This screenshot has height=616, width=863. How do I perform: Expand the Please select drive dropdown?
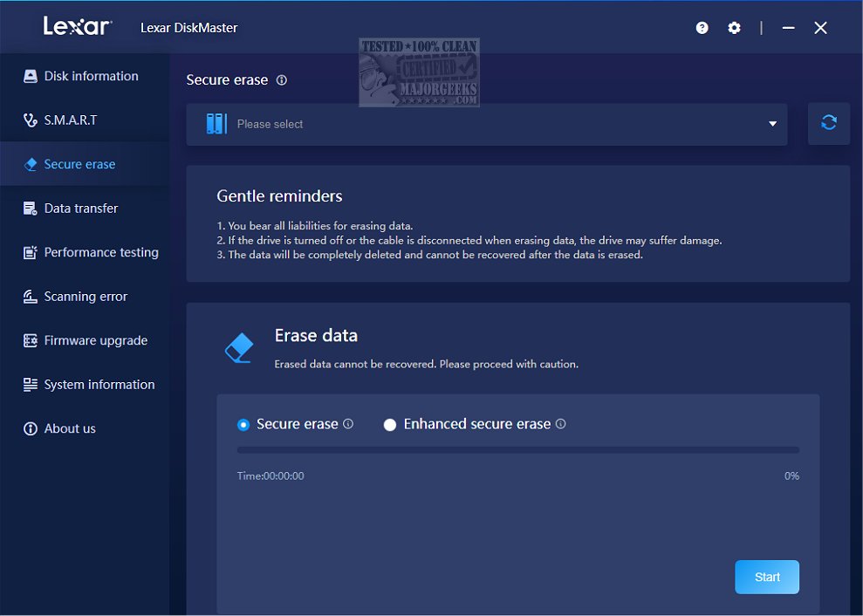click(x=487, y=123)
